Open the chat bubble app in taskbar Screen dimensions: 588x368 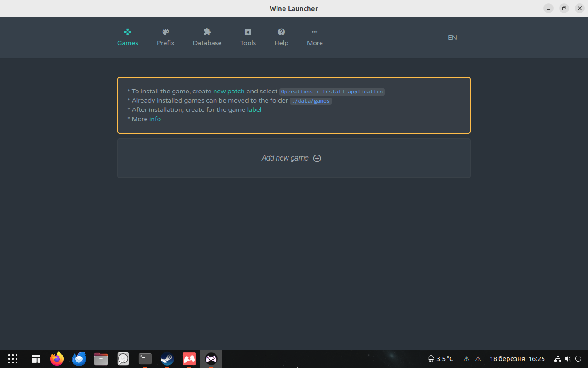click(x=123, y=359)
